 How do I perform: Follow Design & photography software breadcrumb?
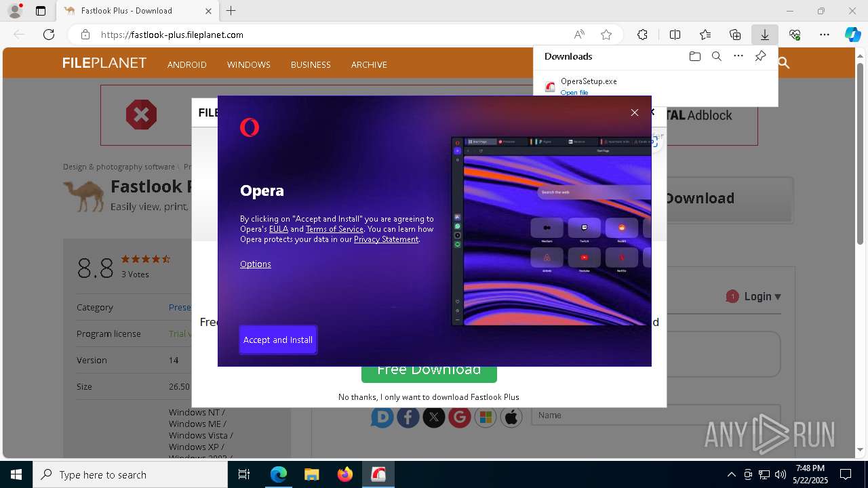click(x=119, y=167)
